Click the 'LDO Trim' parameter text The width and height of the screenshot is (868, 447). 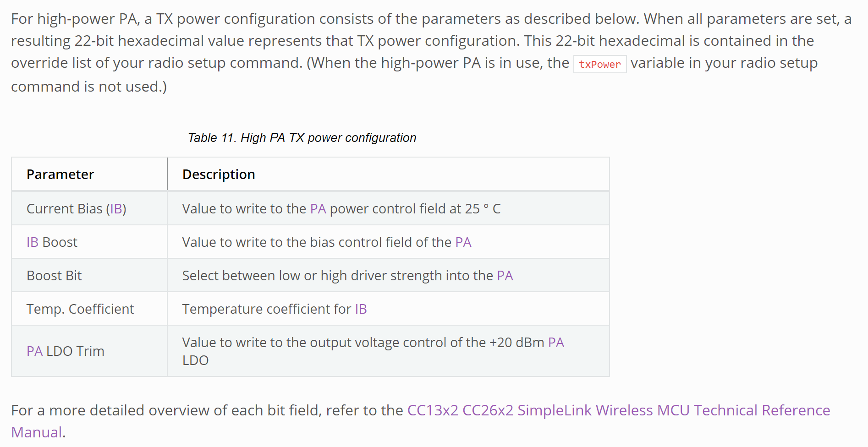pos(75,351)
